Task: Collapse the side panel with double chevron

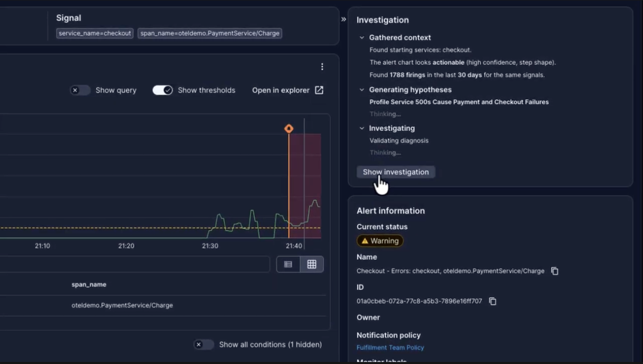Action: point(343,19)
